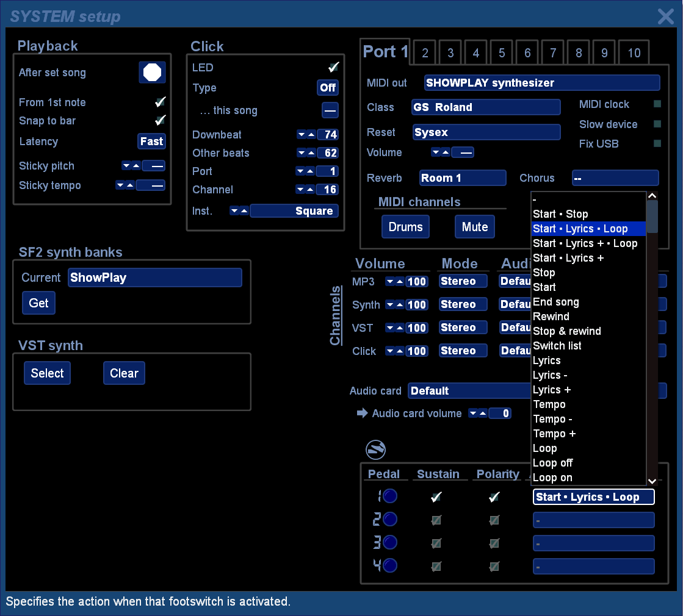683x616 pixels.
Task: Click pedal 1 round indicator
Action: click(x=389, y=496)
